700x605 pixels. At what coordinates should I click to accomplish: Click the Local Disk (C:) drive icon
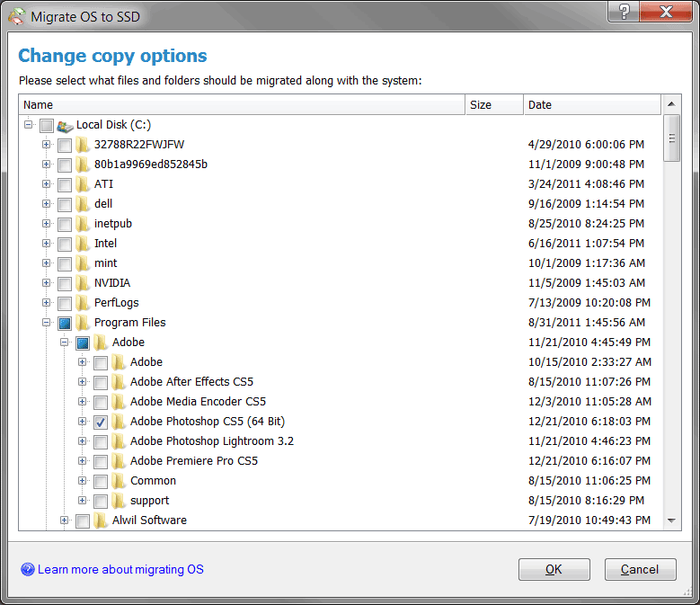66,126
